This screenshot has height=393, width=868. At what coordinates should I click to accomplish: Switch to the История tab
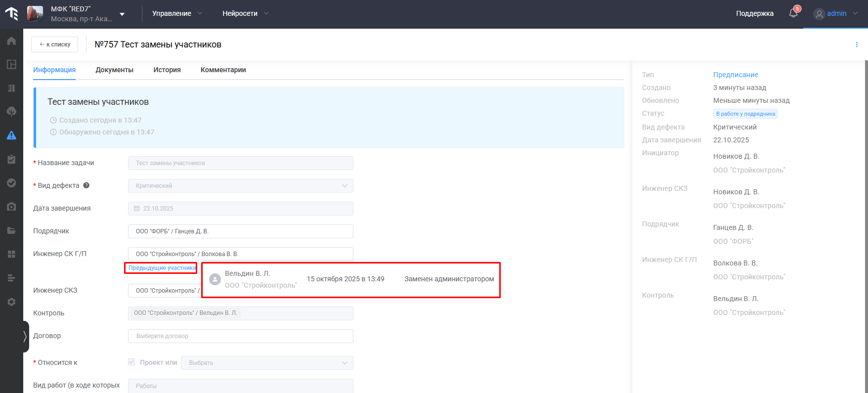pyautogui.click(x=167, y=70)
